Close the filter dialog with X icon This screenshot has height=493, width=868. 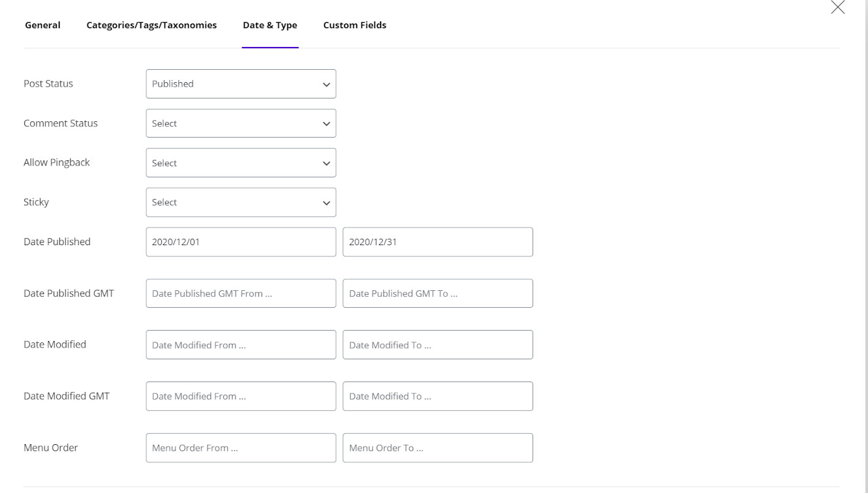tap(837, 7)
